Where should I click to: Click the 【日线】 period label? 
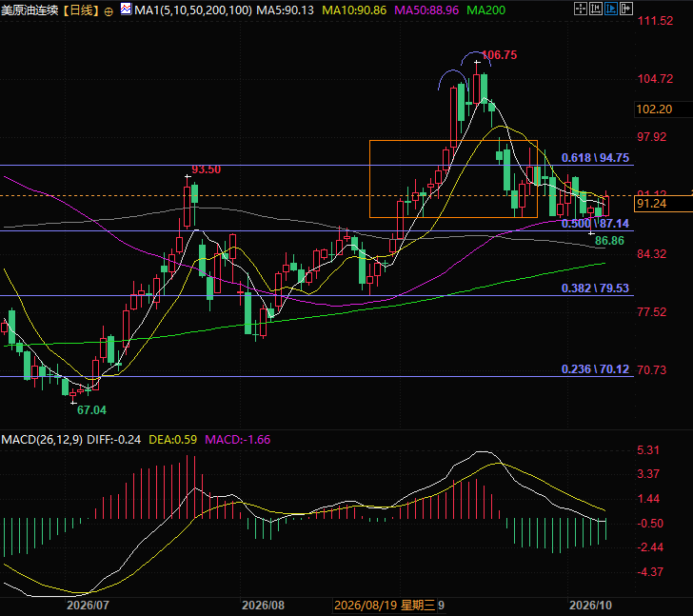pos(80,10)
